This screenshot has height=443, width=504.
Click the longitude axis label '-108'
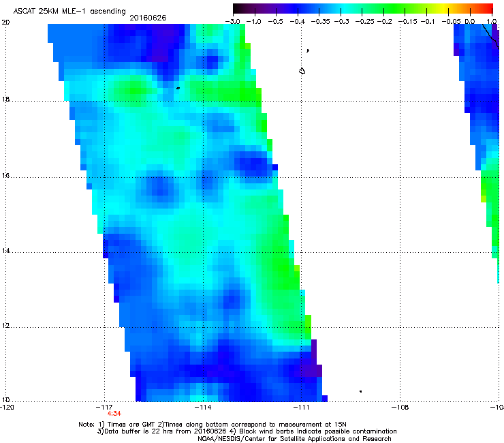point(400,408)
